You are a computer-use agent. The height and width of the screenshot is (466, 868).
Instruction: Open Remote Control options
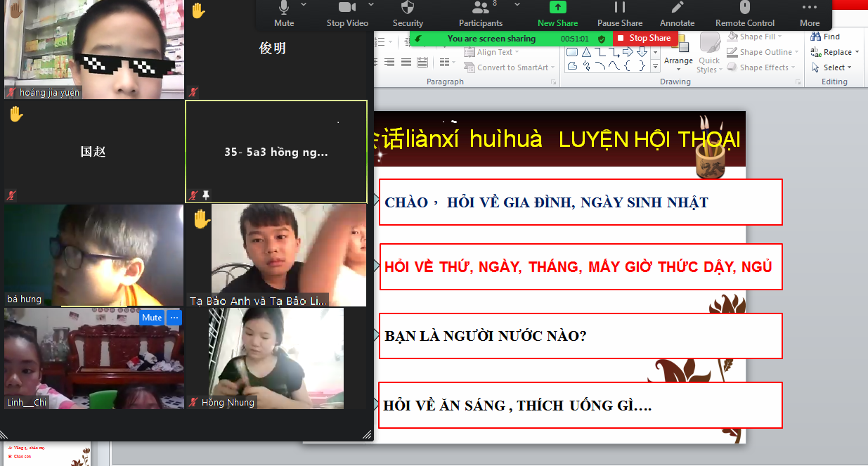(745, 13)
